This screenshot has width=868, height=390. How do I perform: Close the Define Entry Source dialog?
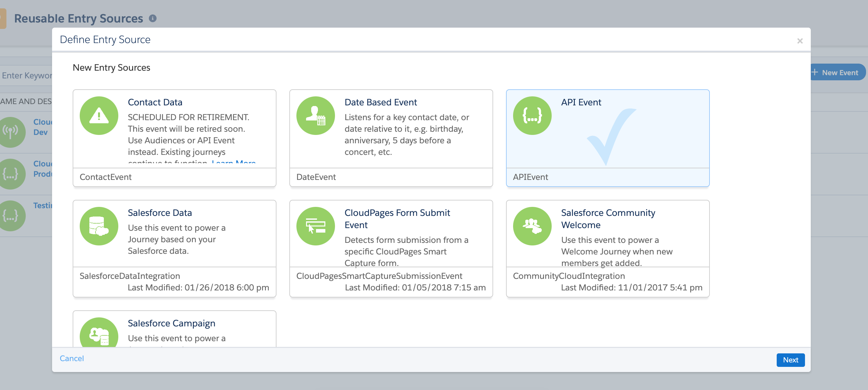(x=800, y=41)
